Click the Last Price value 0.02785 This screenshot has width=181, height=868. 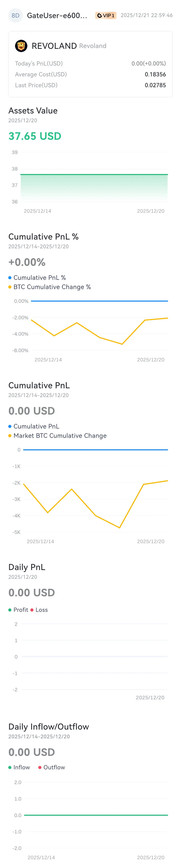(155, 85)
